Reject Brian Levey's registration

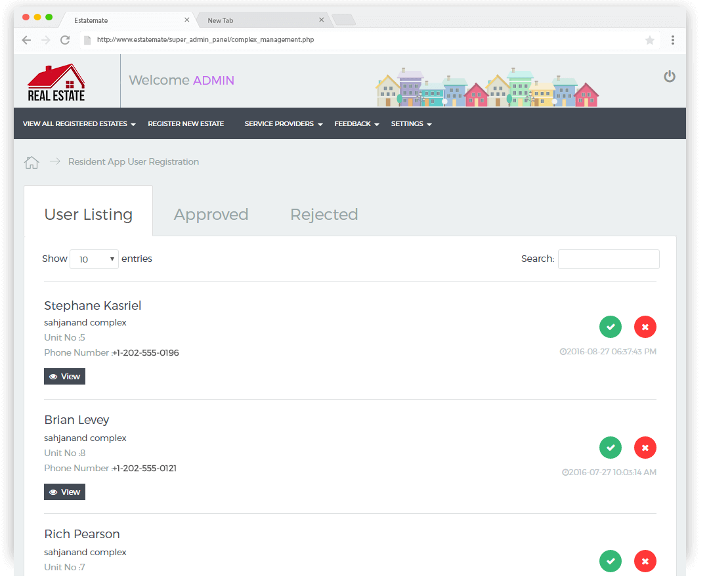tap(645, 447)
